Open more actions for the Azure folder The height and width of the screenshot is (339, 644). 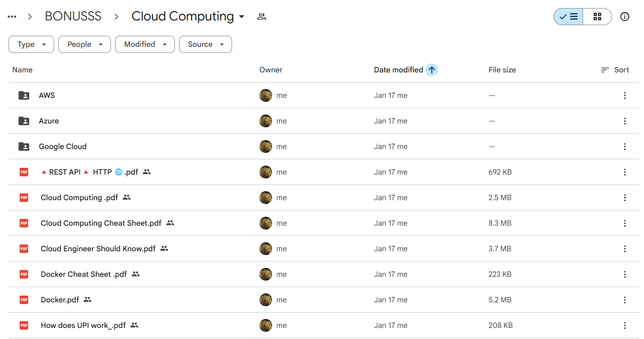[625, 121]
